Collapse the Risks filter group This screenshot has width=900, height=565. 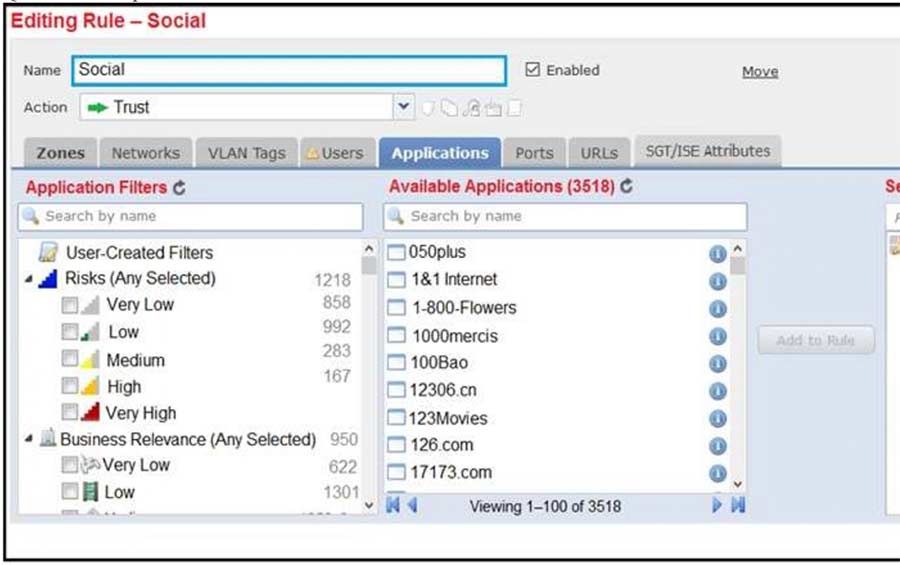28,280
